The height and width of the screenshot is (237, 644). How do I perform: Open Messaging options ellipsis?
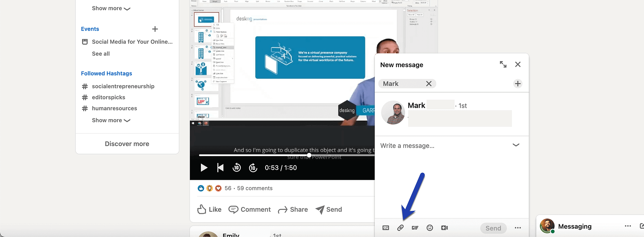(628, 226)
